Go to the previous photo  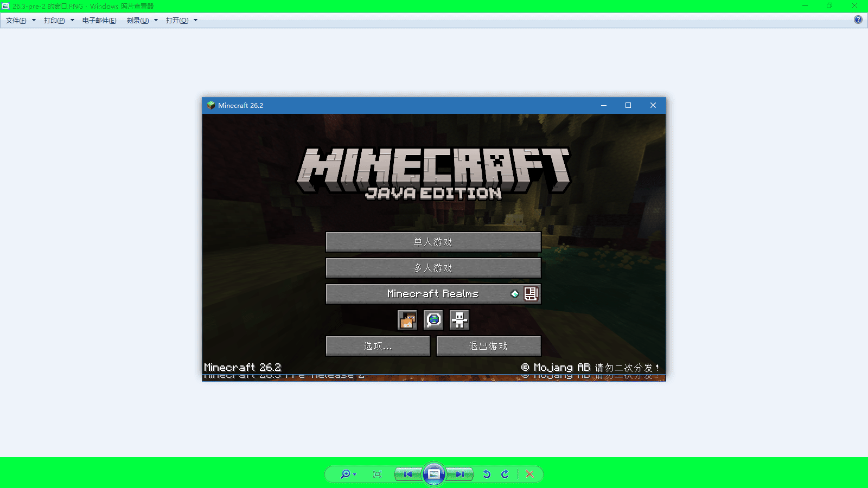click(x=407, y=474)
